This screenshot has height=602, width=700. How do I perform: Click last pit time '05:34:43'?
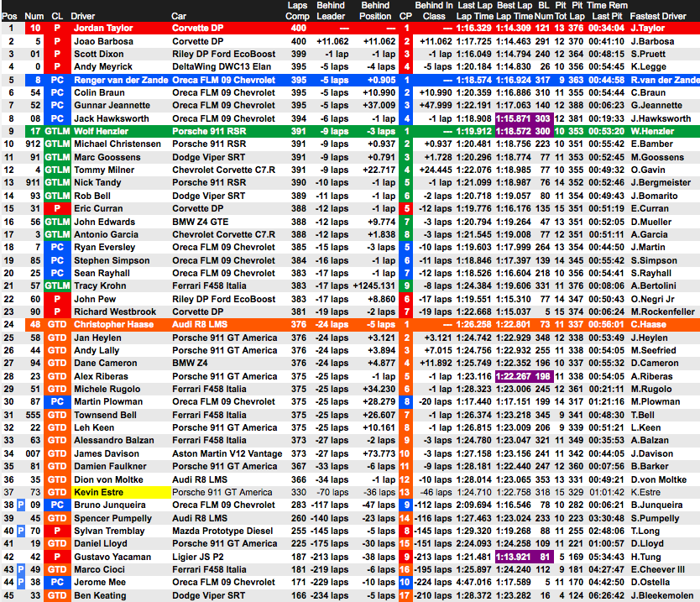[606, 557]
